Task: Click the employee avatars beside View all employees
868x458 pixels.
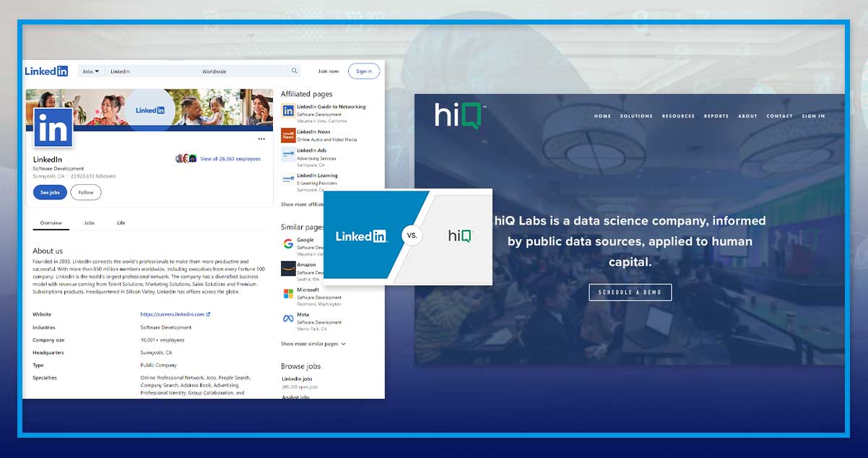Action: coord(186,159)
